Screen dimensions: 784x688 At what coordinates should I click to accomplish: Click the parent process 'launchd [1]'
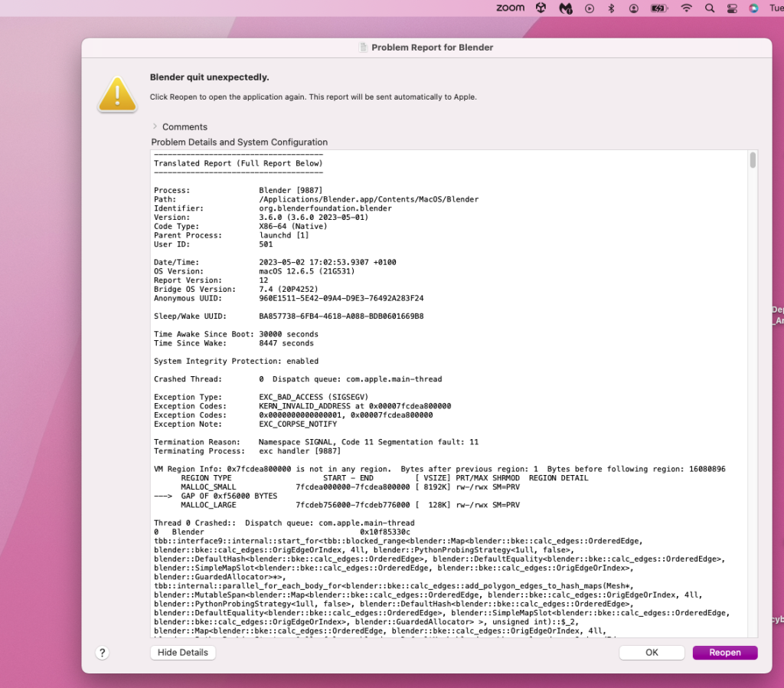point(284,235)
